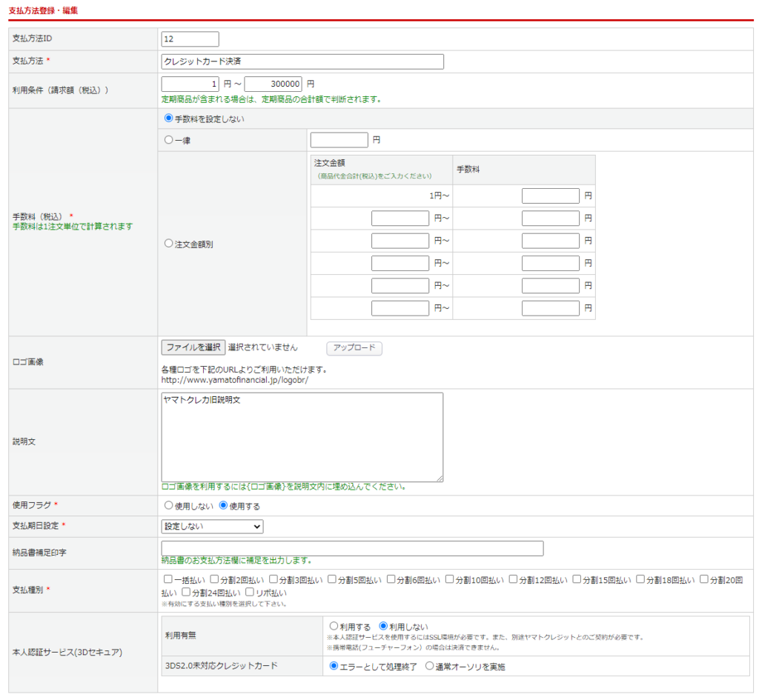This screenshot has height=700, width=759.
Task: Select the 一律 fee radio option
Action: 168,139
